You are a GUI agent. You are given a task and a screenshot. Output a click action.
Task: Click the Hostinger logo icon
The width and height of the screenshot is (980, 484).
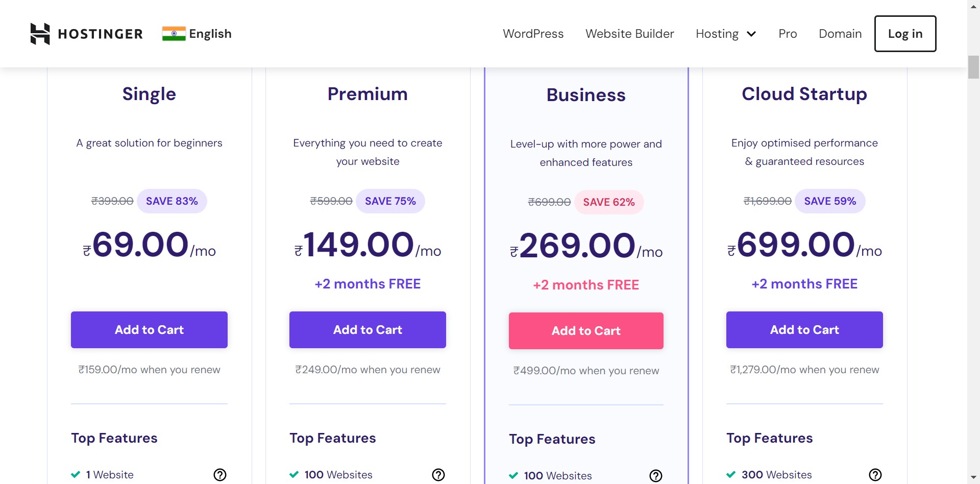pos(40,34)
